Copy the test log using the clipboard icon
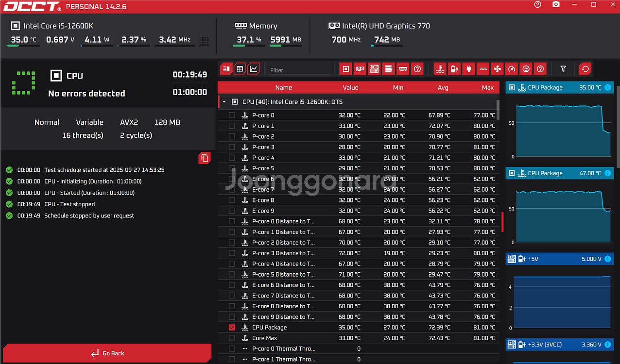 click(205, 158)
